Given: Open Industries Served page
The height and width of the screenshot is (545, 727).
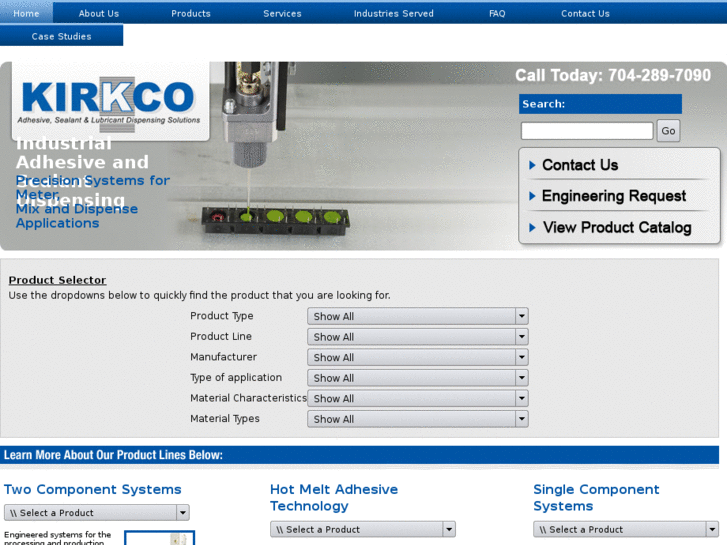Looking at the screenshot, I should tap(394, 13).
